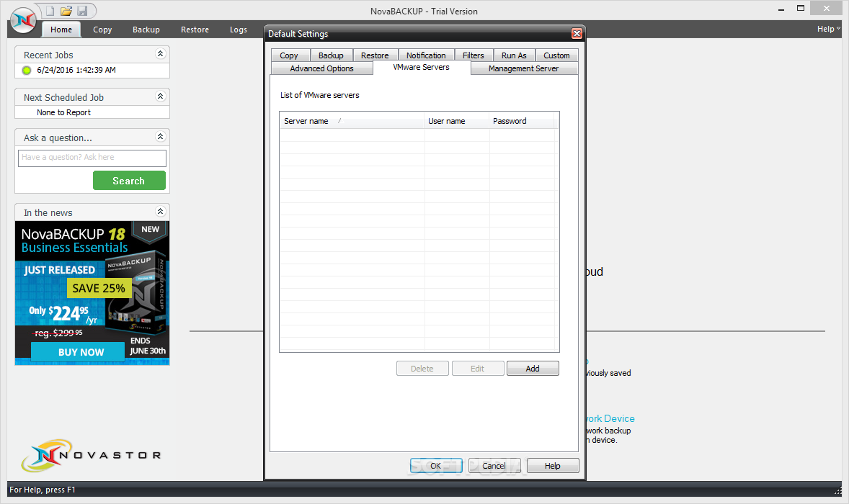Screen dimensions: 849x504
Task: Select the Notification tab
Action: click(x=426, y=55)
